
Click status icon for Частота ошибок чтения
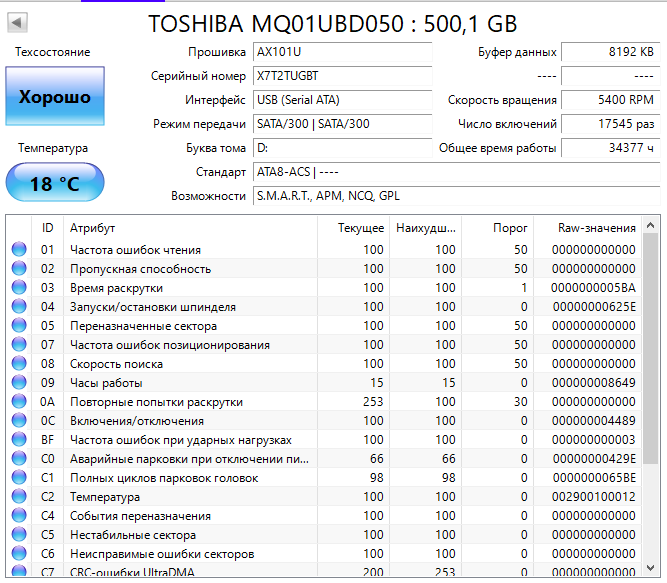[19, 250]
